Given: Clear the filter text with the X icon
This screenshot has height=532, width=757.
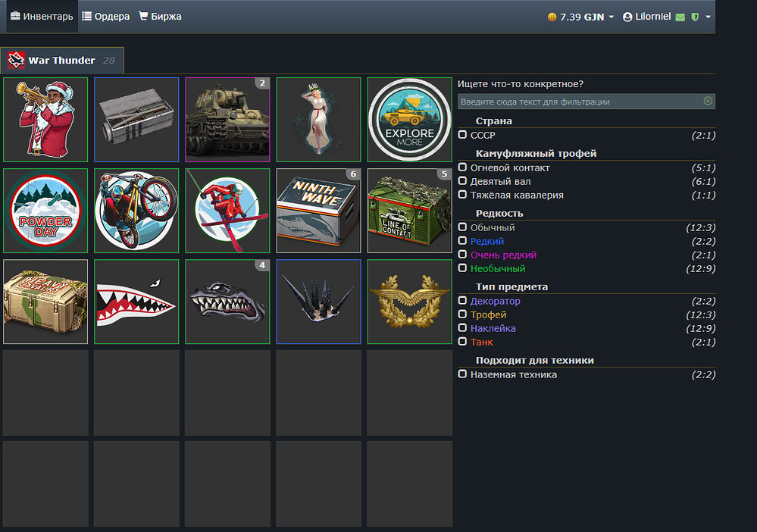Looking at the screenshot, I should [708, 101].
